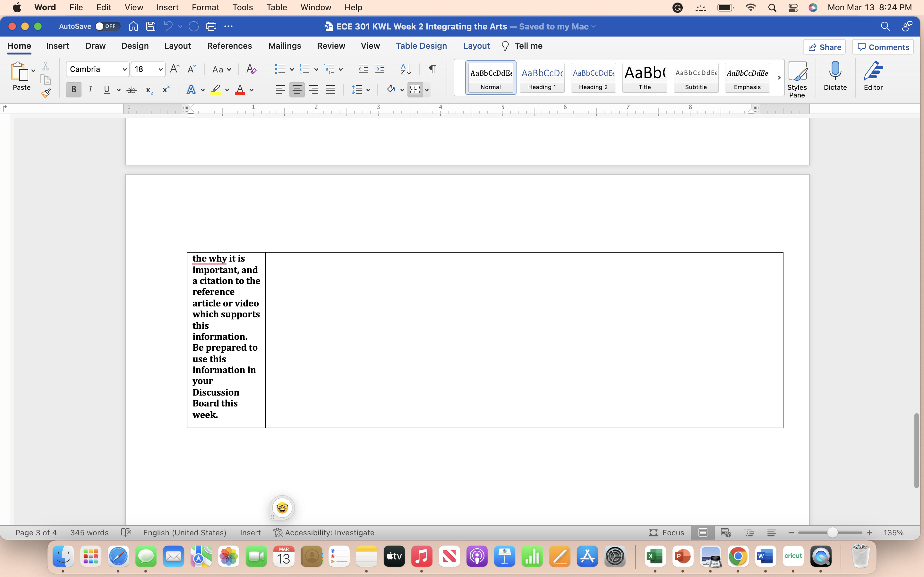The image size is (924, 577).
Task: Select the Clear Formatting tool
Action: coord(251,69)
